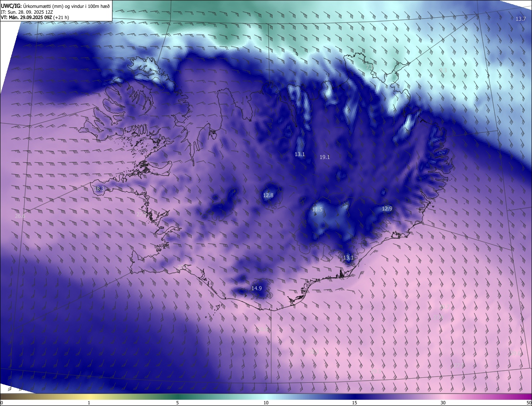Click the 18.3 value on the western peninsula
The image size is (532, 406).
99,189
